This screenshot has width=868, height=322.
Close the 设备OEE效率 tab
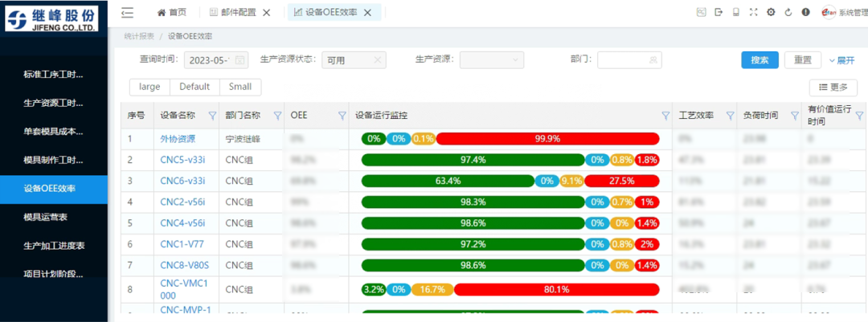(x=367, y=13)
